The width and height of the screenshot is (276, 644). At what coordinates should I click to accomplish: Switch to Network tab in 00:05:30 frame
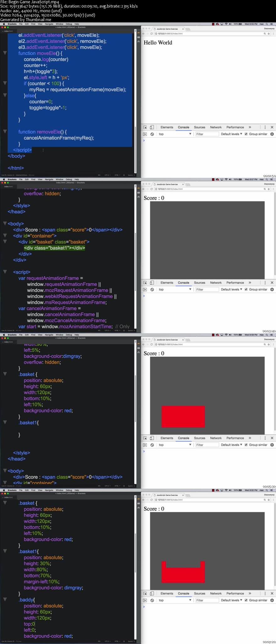pyautogui.click(x=216, y=438)
